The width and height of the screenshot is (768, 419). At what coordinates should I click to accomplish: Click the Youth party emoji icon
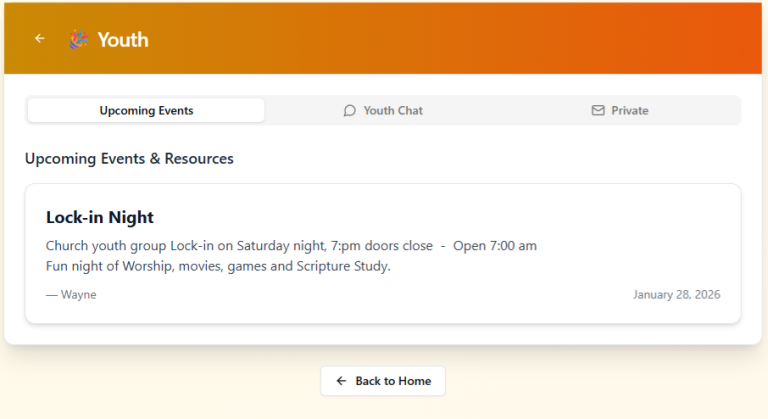(x=79, y=39)
